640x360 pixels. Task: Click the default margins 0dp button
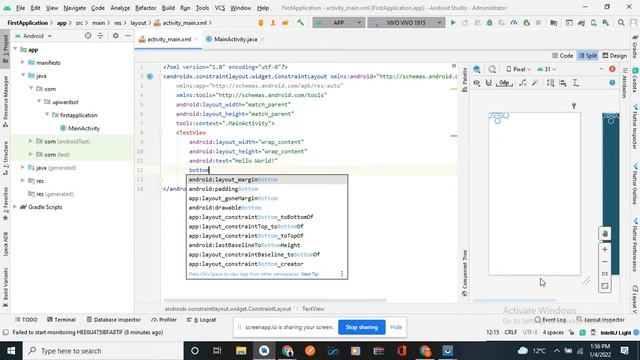(504, 83)
